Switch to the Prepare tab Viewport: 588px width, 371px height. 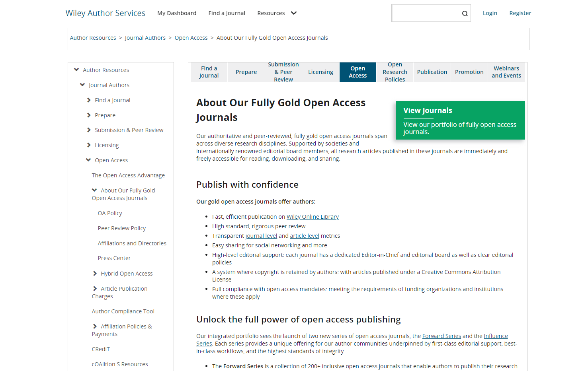tap(246, 72)
